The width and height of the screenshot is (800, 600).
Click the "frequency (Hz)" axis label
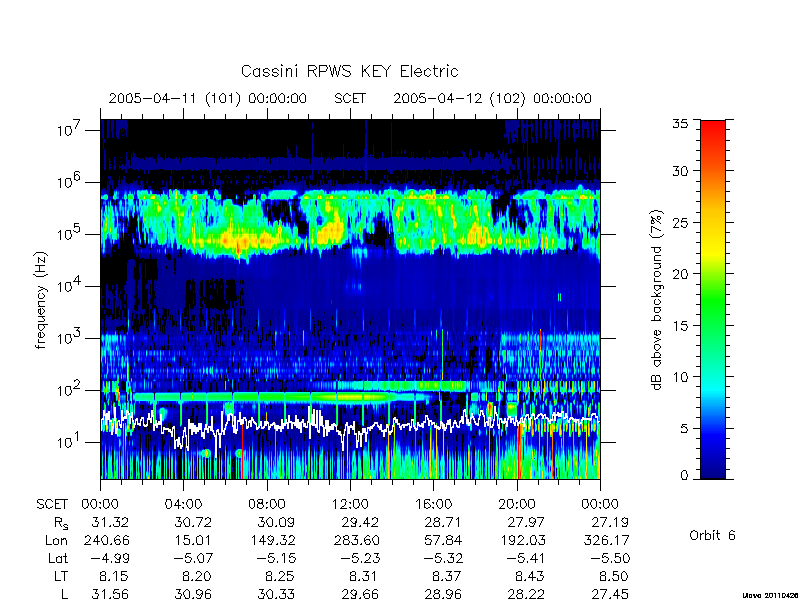(41, 300)
